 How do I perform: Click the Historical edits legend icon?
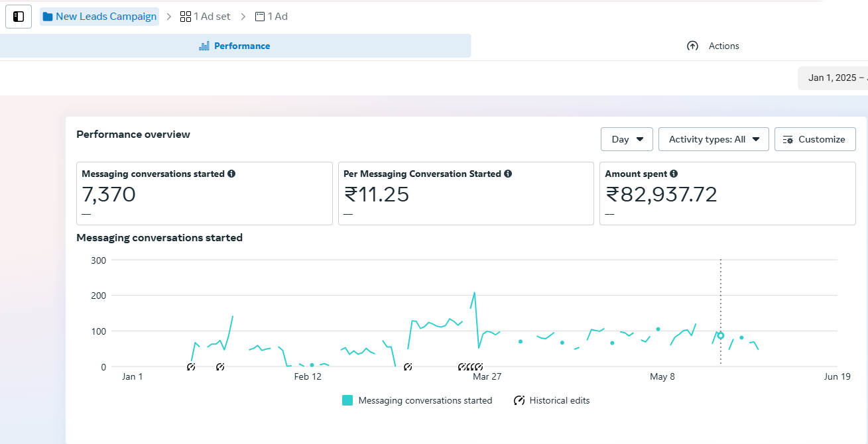[x=519, y=400]
